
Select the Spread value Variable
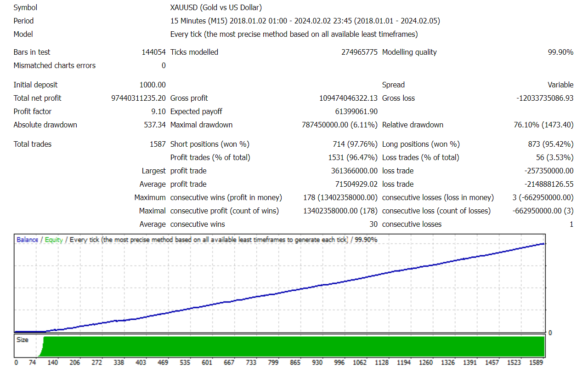pyautogui.click(x=560, y=85)
